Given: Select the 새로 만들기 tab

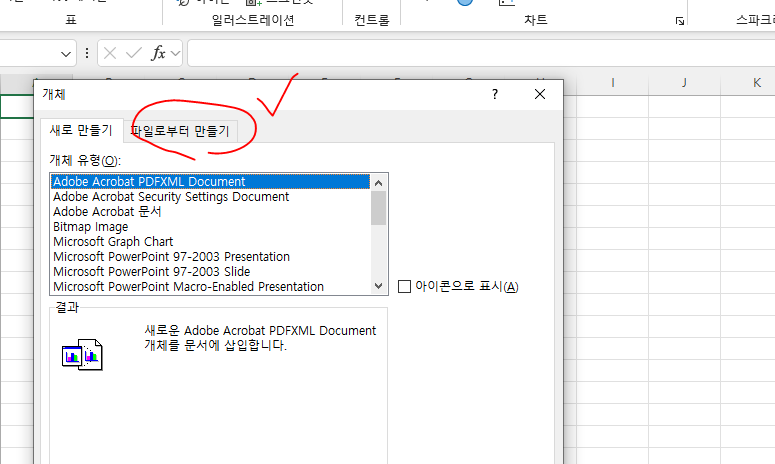Looking at the screenshot, I should [x=82, y=130].
